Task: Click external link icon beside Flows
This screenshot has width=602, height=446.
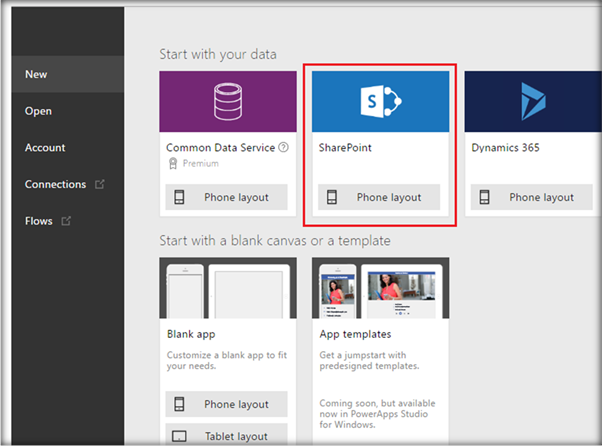Action: click(66, 221)
